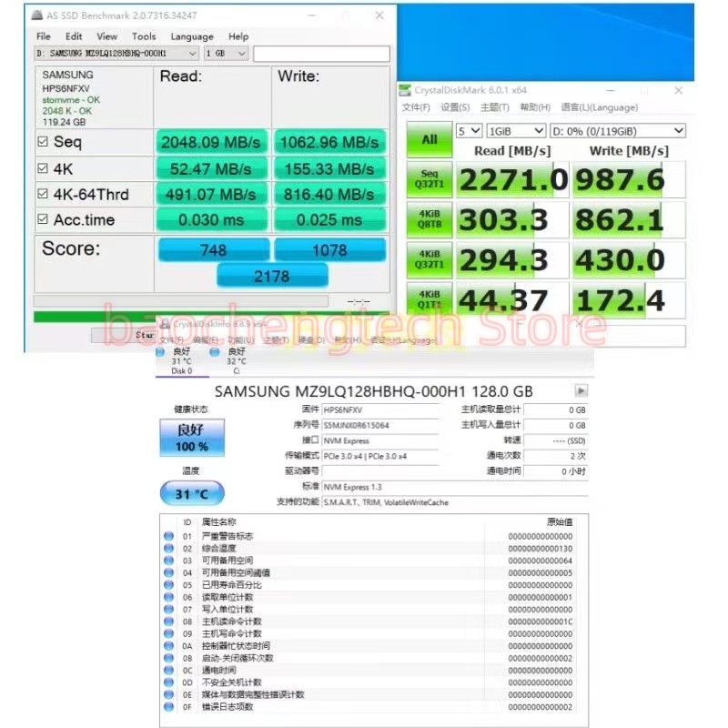
Task: Select the Disk 0 status tab in CrystalDiskInfo
Action: click(181, 360)
